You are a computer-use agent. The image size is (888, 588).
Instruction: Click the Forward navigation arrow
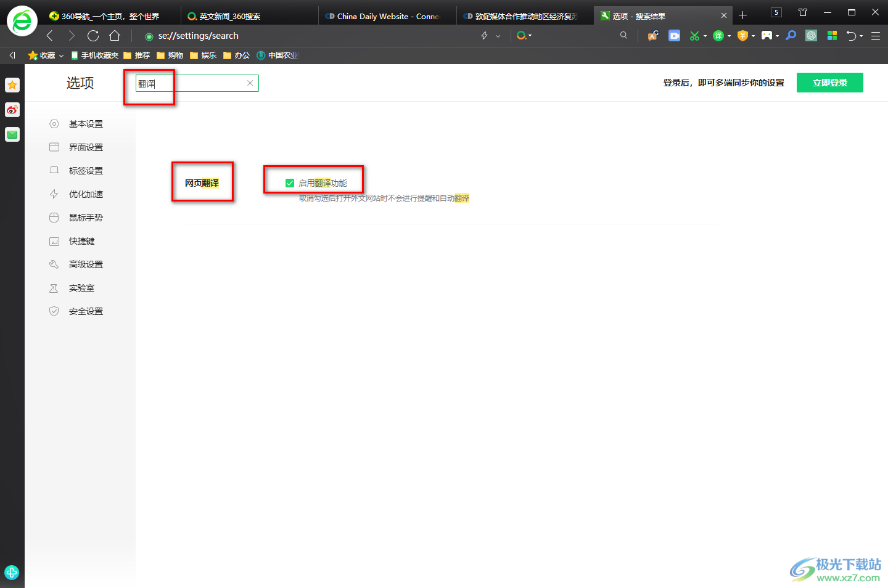click(72, 36)
